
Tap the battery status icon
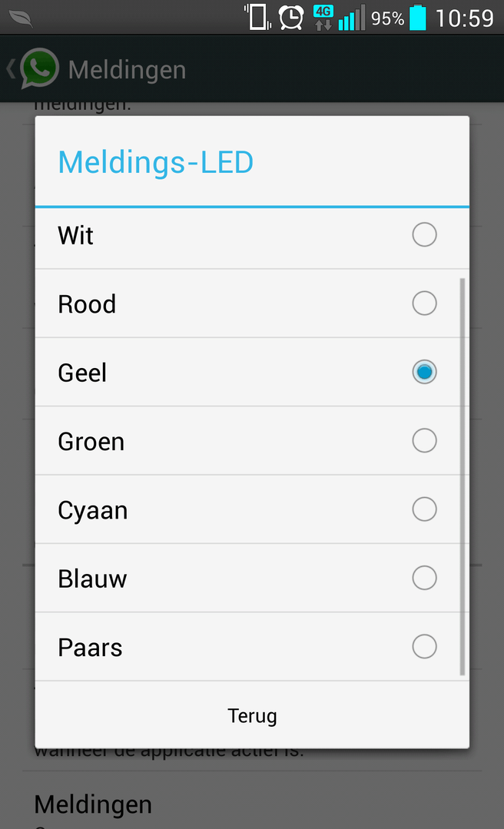[418, 18]
